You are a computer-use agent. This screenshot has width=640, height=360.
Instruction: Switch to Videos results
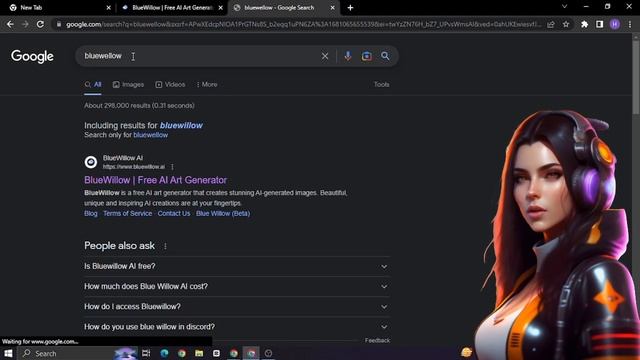point(170,84)
